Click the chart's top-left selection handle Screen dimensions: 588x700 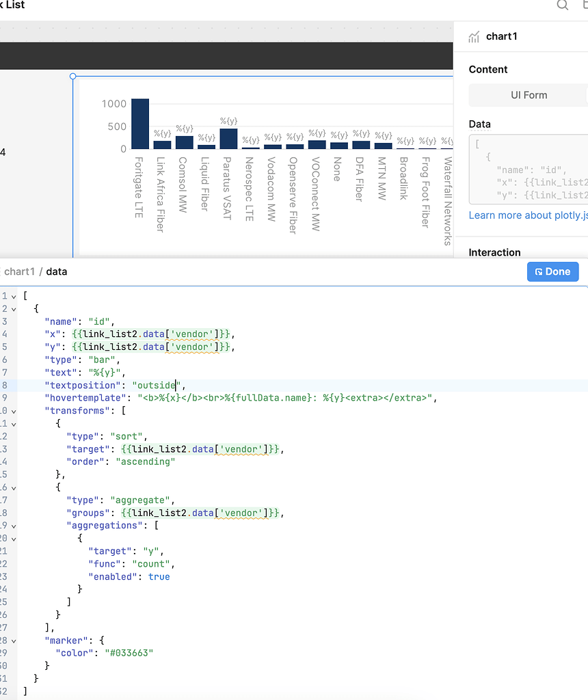pos(72,77)
